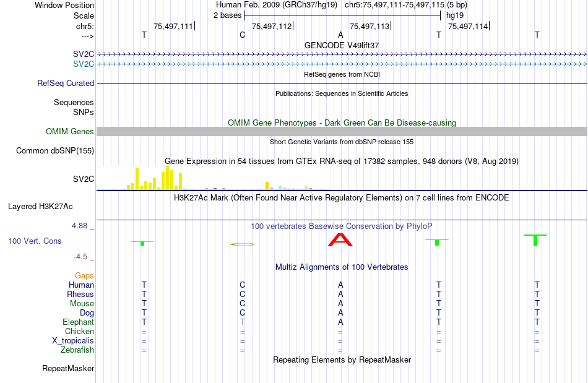588x383 pixels.
Task: Click the red A PhyloP conservation letter
Action: [340, 240]
